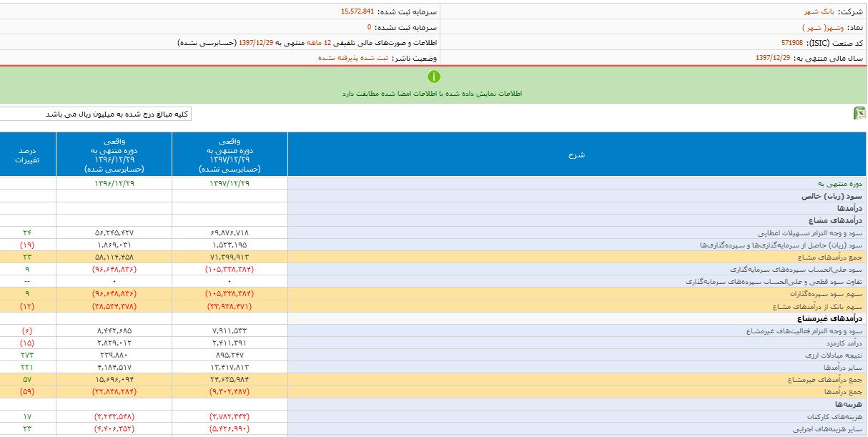Select the نتیجه مبادلات ارزی row label
The width and height of the screenshot is (868, 437).
tap(835, 355)
